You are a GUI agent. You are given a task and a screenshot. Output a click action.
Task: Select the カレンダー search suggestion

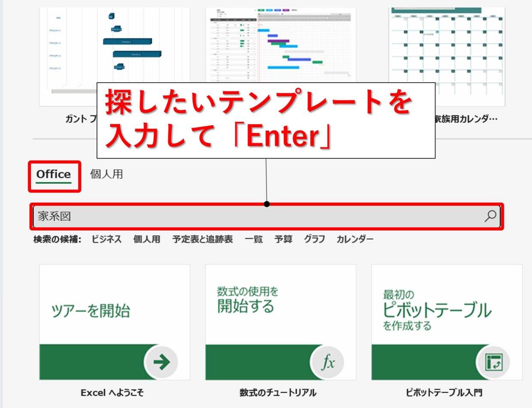point(355,239)
